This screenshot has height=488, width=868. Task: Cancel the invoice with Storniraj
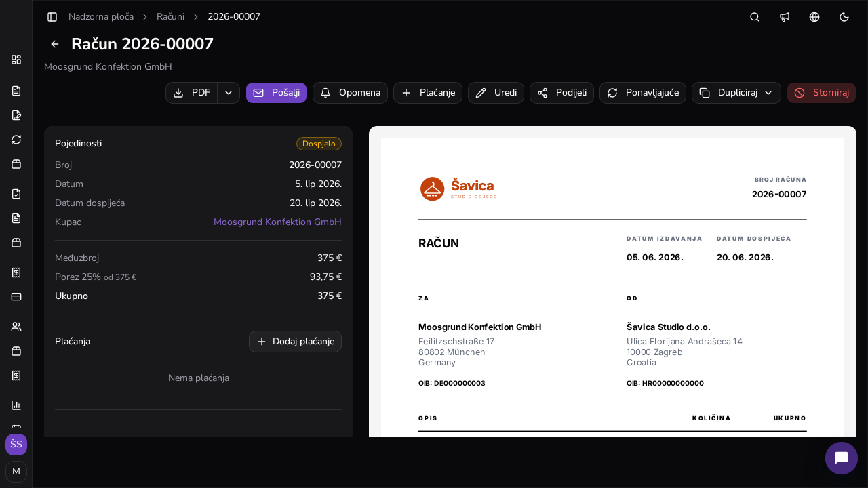821,93
